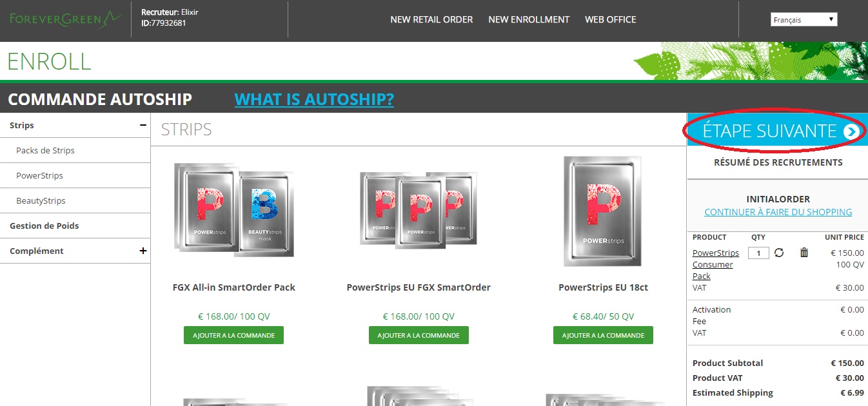The height and width of the screenshot is (406, 868).
Task: Click the Estimated Shipping € 6.99 amount
Action: click(x=852, y=392)
